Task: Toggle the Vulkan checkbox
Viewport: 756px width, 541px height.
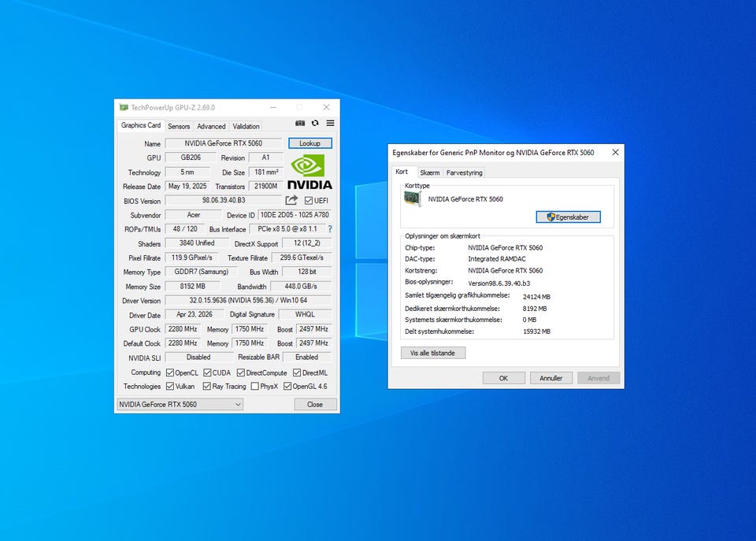Action: 170,386
